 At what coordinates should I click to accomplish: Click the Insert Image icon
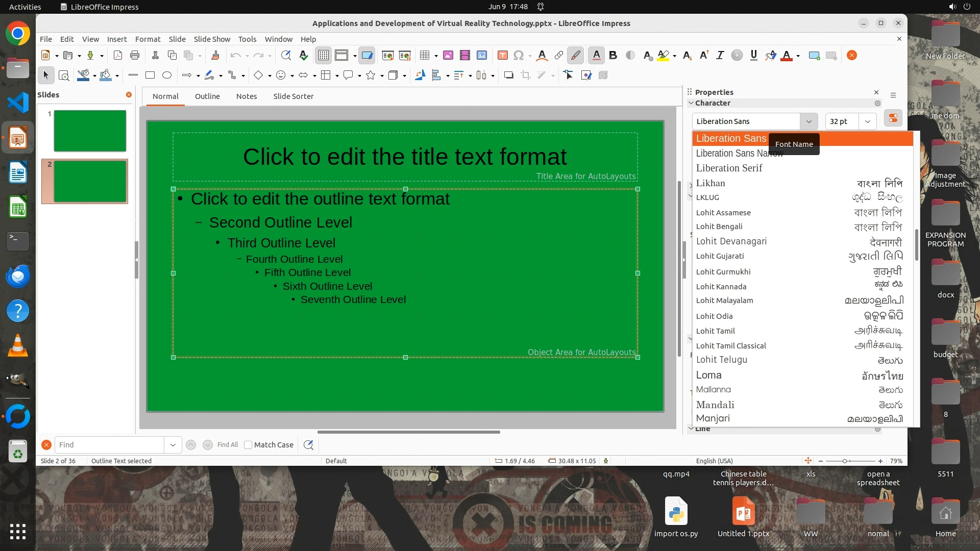coord(448,56)
